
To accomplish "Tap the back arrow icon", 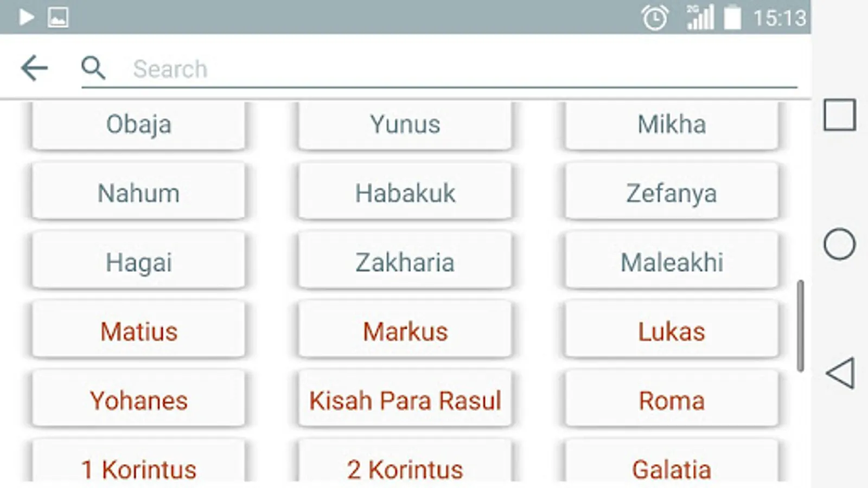I will (34, 68).
